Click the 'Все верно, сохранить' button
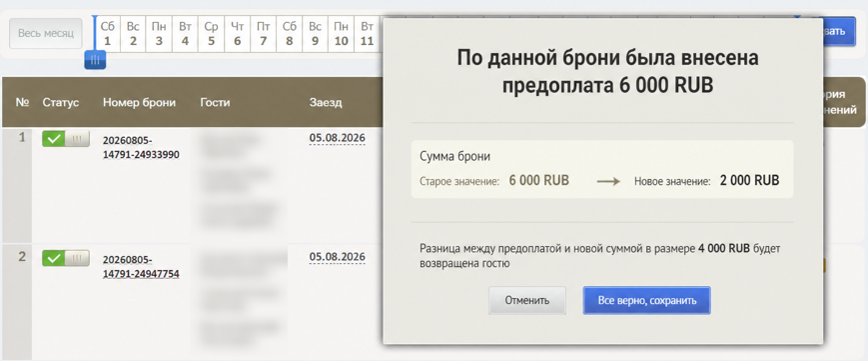868x361 pixels. (x=646, y=301)
